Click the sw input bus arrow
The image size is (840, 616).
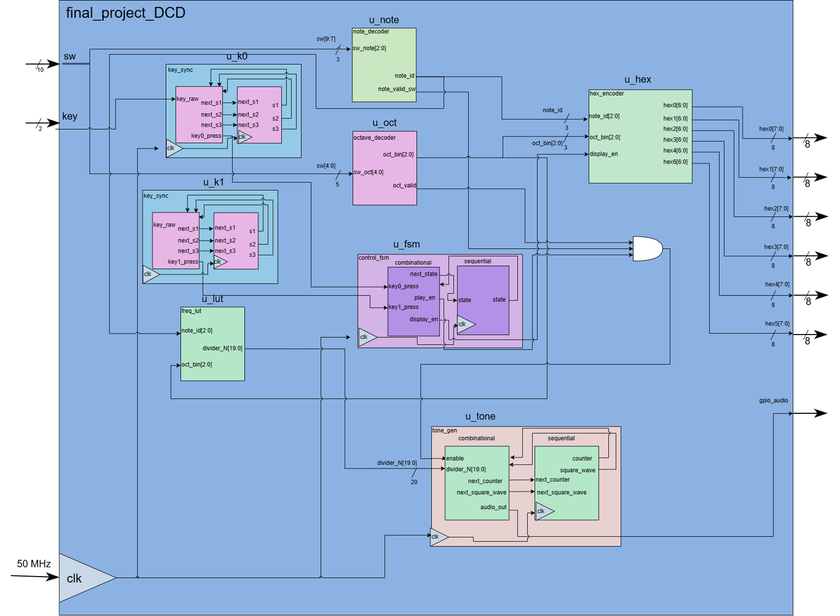click(x=43, y=64)
